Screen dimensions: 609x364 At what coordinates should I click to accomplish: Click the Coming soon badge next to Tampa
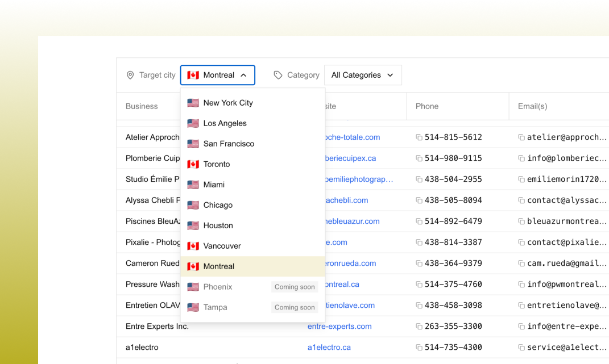[294, 307]
